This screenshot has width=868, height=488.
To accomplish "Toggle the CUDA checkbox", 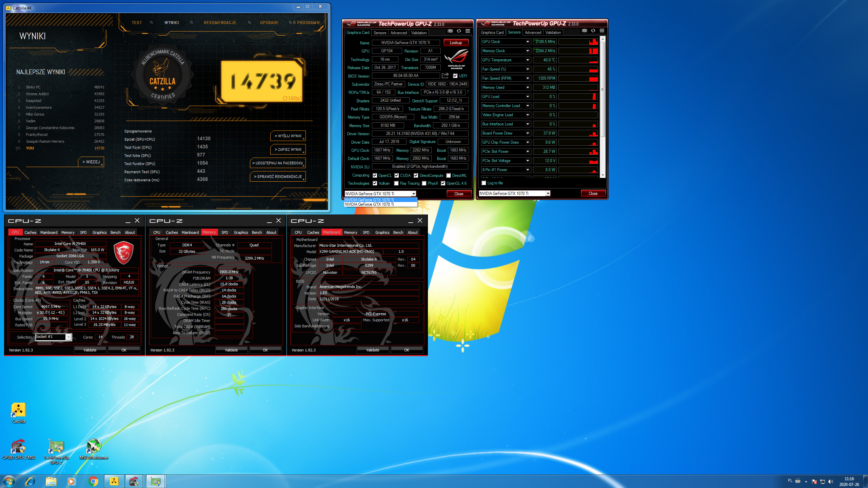I will [396, 176].
